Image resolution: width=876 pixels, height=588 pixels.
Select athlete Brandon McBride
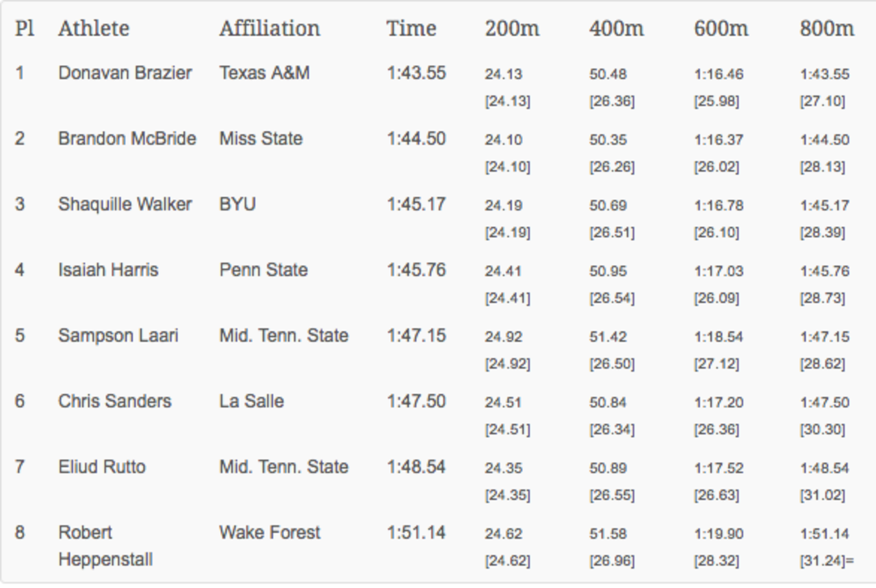(x=127, y=138)
